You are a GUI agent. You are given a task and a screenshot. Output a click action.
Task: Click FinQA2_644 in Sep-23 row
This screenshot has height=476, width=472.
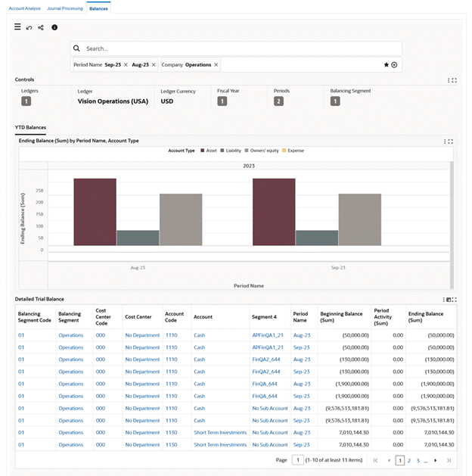266,372
